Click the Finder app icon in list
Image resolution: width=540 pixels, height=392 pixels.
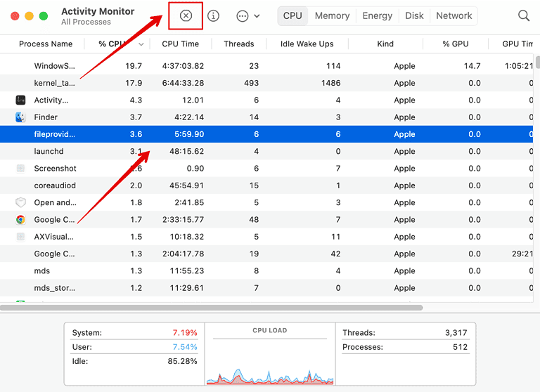pyautogui.click(x=20, y=117)
